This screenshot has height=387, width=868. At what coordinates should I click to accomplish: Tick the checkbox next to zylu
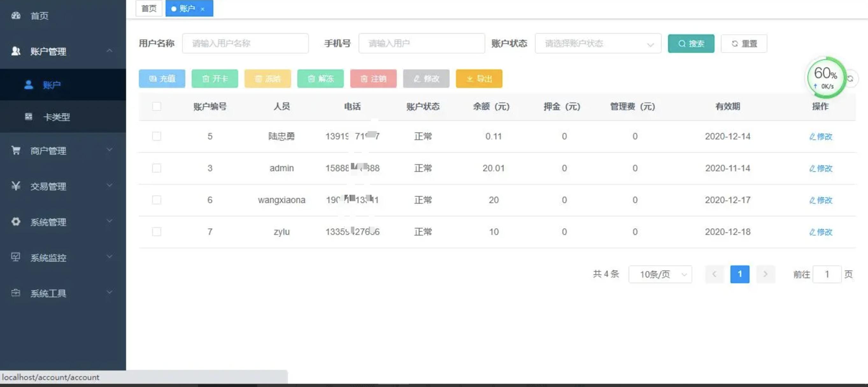point(157,232)
